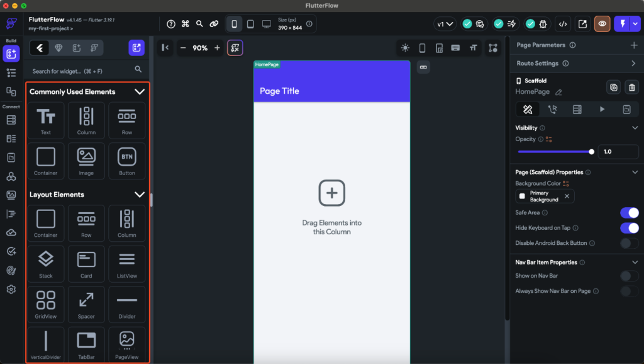Open dark mode preview toggle in canvas toolbar
The image size is (644, 364).
[406, 47]
